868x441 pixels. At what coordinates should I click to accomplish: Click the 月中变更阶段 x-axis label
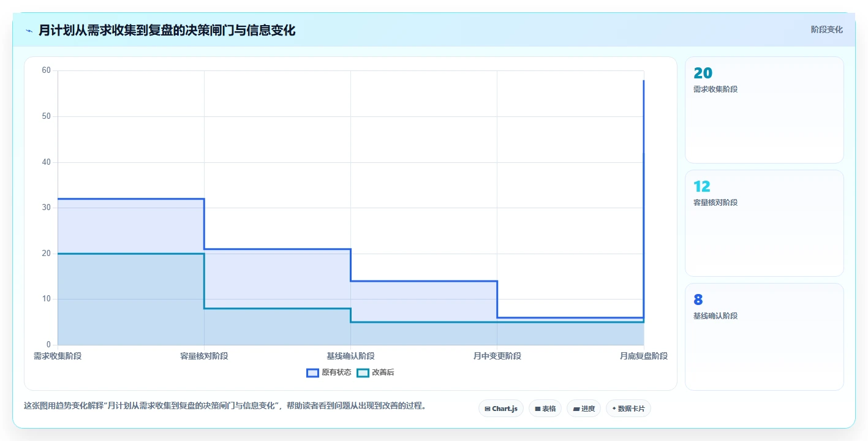(497, 356)
